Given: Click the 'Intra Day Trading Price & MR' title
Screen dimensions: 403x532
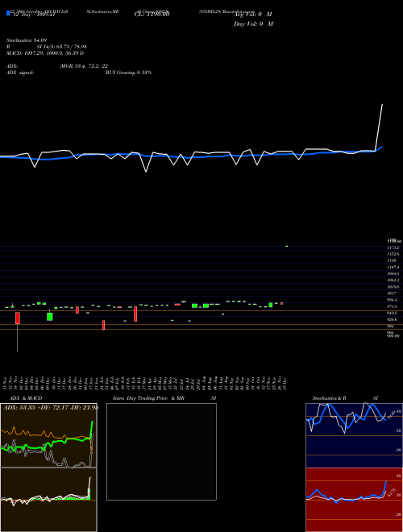Looking at the screenshot, I should click(148, 398).
